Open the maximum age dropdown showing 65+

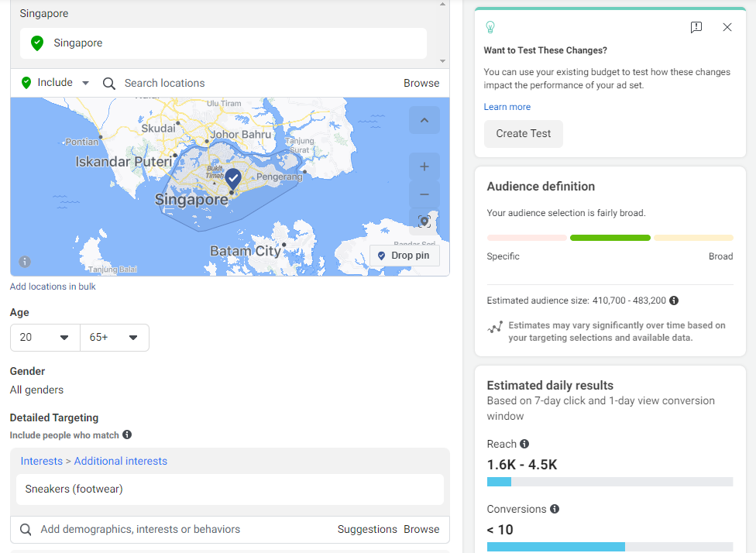114,338
